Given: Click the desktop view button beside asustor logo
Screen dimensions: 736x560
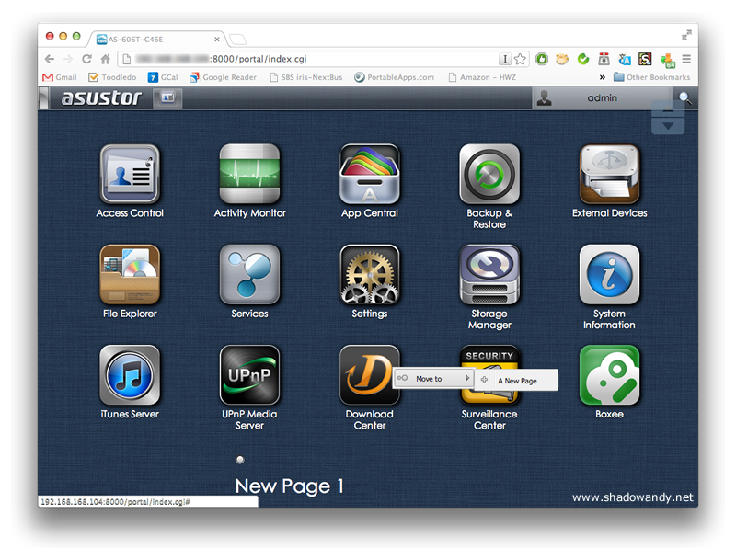Looking at the screenshot, I should click(x=167, y=97).
